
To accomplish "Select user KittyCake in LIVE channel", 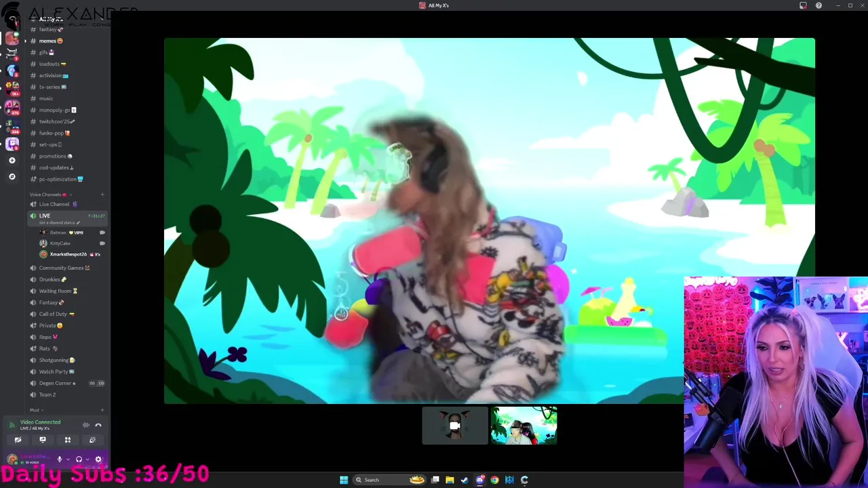I will click(72, 243).
